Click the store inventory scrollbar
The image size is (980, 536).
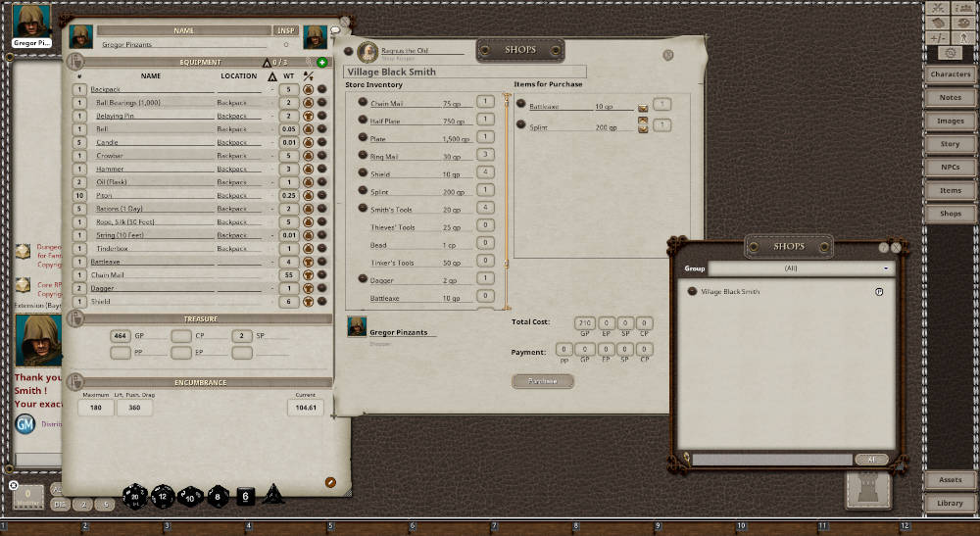[507, 201]
